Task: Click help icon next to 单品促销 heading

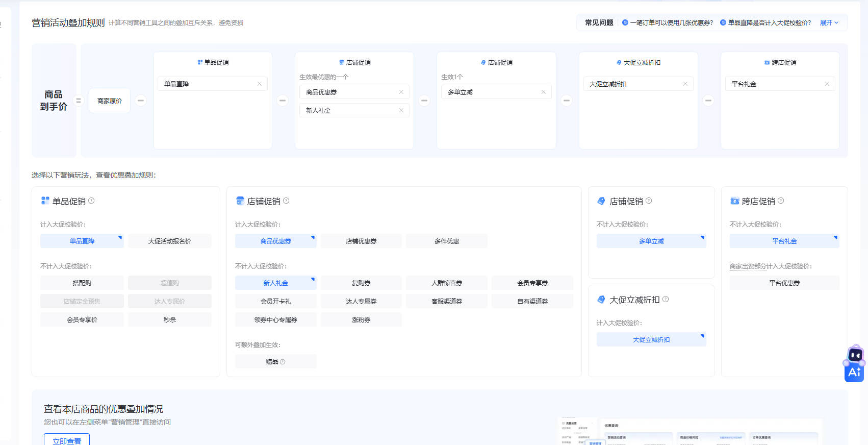Action: click(x=91, y=201)
